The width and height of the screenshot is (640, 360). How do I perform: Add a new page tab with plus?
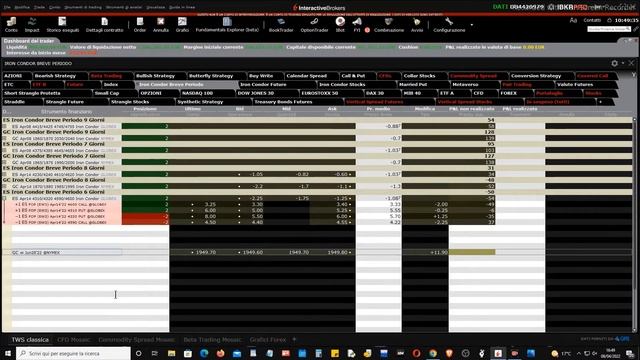point(600,102)
